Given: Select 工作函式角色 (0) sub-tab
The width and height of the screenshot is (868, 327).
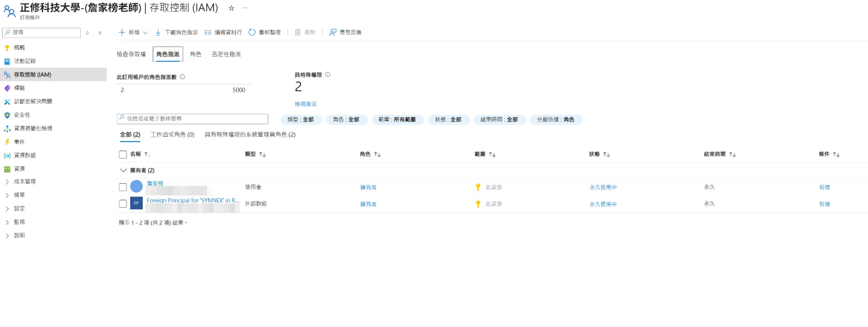Looking at the screenshot, I should (173, 135).
